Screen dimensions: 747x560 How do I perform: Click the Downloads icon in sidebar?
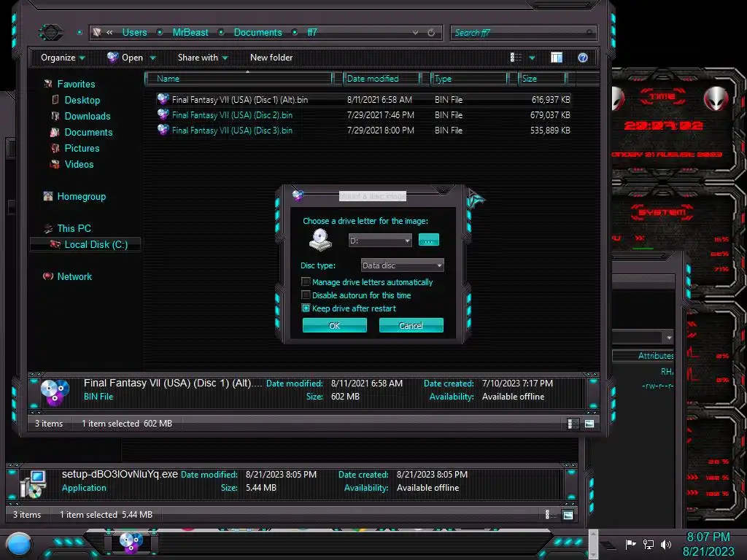click(55, 116)
